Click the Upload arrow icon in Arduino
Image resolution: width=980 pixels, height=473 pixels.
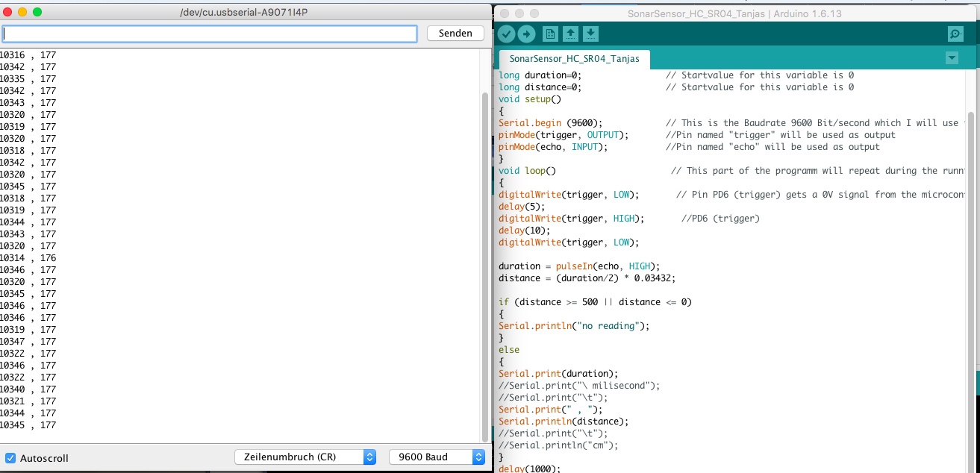pyautogui.click(x=527, y=34)
